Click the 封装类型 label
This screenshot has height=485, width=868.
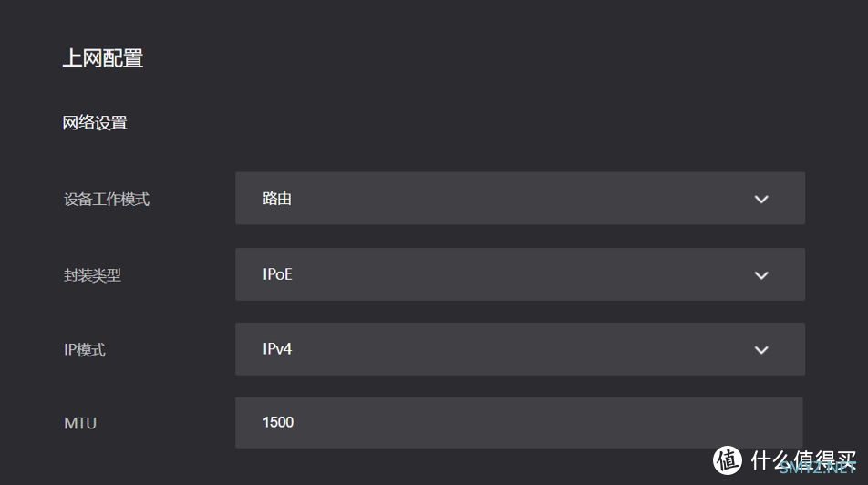point(92,275)
